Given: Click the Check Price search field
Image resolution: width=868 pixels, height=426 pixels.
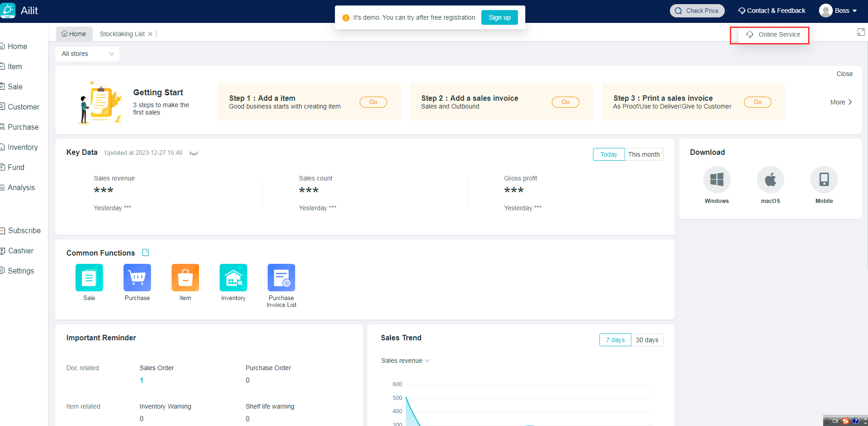Looking at the screenshot, I should [x=697, y=11].
